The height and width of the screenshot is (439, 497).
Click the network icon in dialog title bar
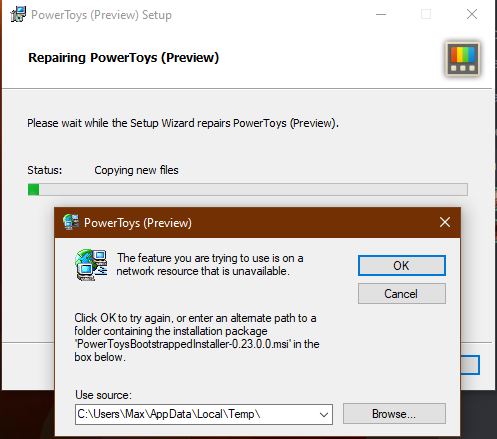click(71, 222)
